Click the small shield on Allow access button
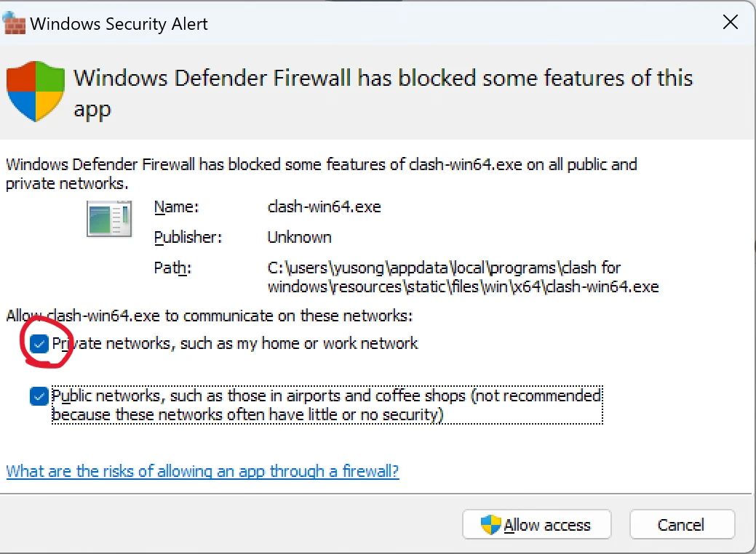 tap(491, 525)
